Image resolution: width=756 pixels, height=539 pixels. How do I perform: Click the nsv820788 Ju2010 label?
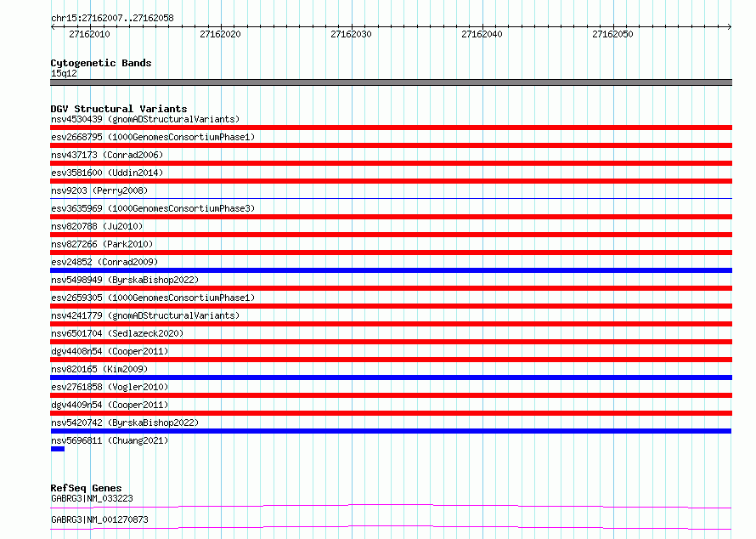(97, 226)
